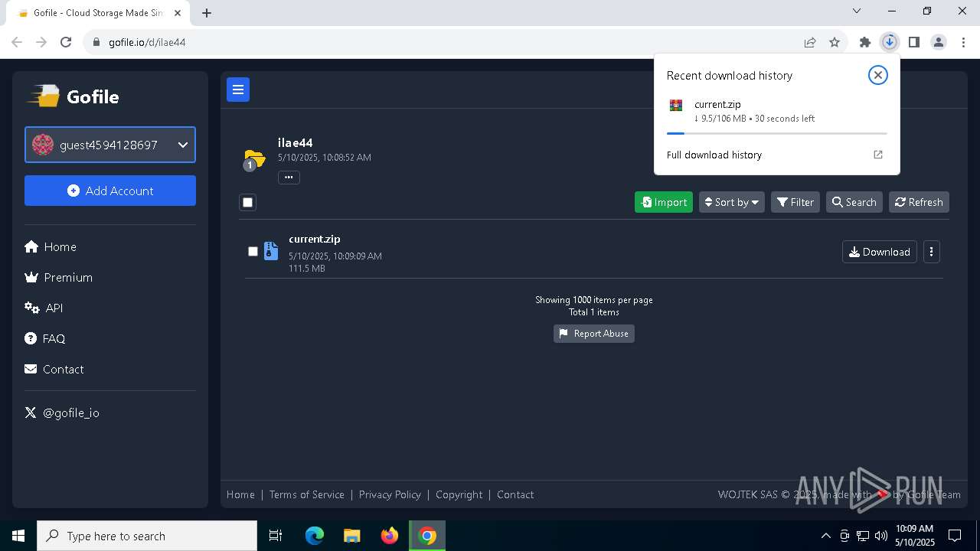Open notification center icon

pyautogui.click(x=955, y=536)
